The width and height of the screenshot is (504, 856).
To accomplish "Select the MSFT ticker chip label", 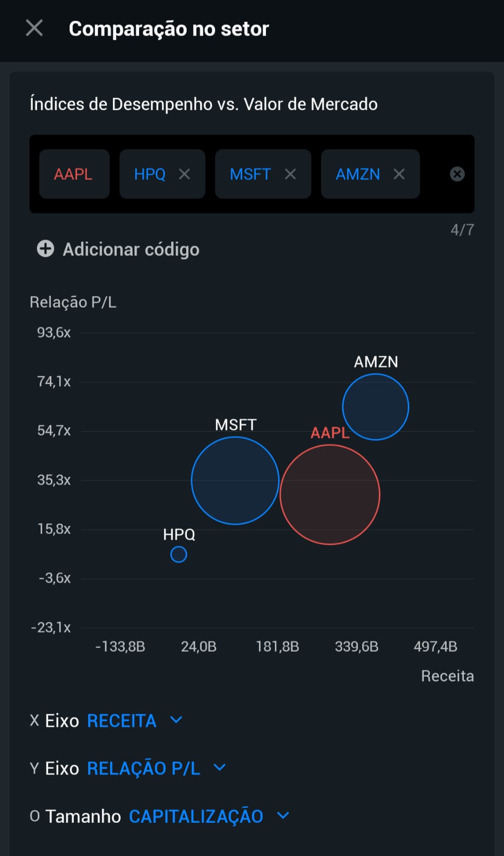I will click(x=250, y=174).
